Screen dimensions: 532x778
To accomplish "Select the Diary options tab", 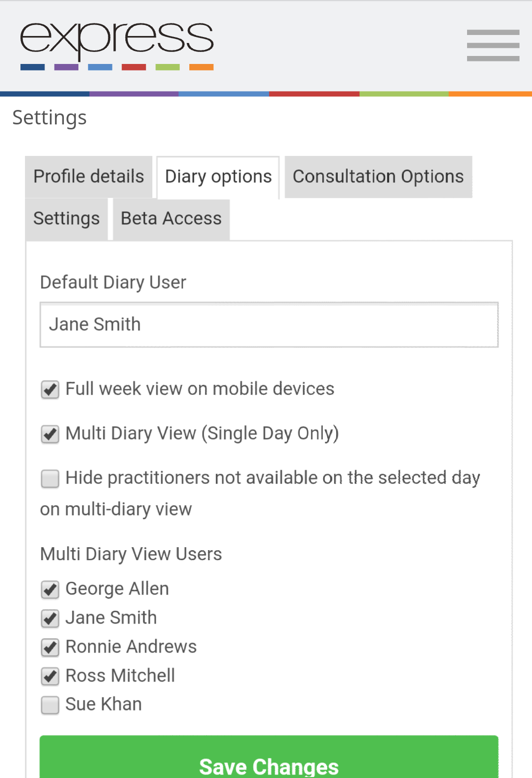I will pos(218,177).
